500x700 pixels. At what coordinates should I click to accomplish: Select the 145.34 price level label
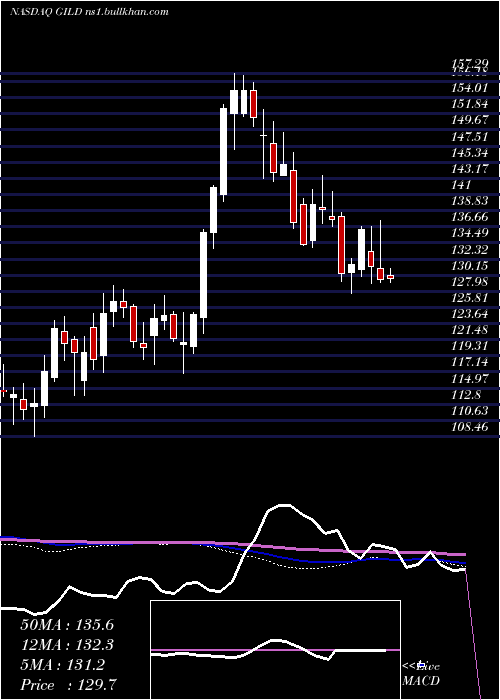(x=468, y=153)
